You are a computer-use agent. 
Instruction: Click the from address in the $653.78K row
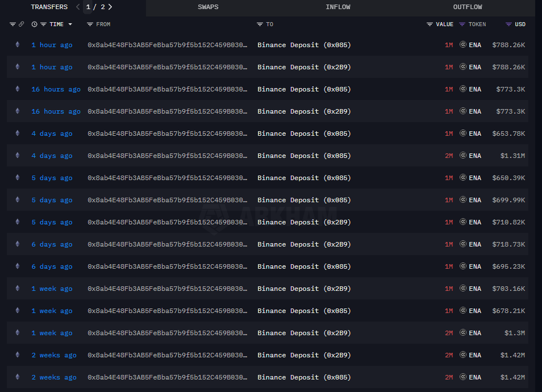tap(167, 134)
